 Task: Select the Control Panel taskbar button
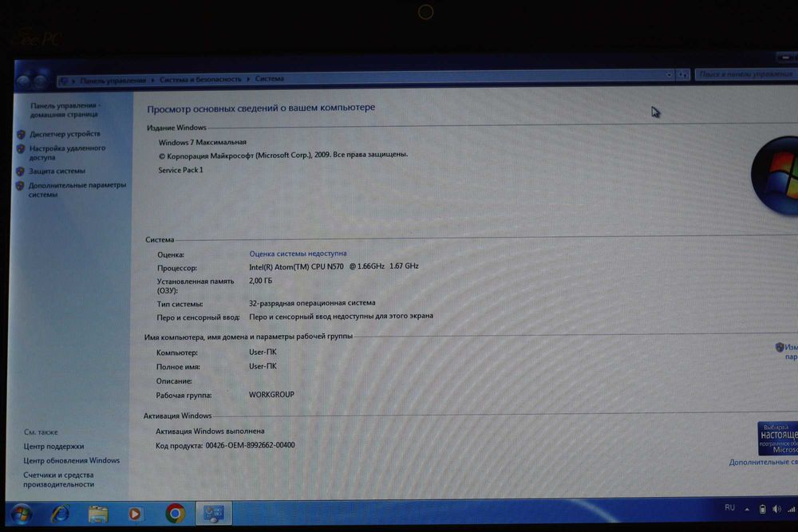(214, 513)
